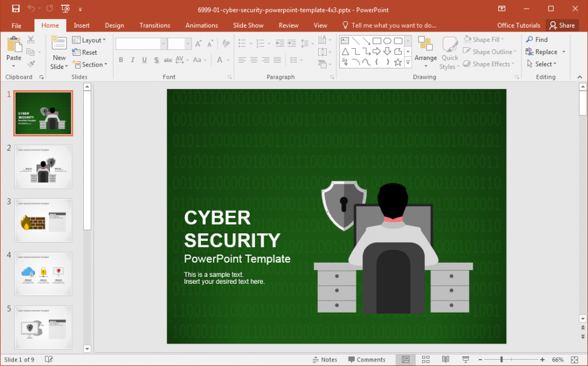Apply strikethrough to text
588x366 pixels.
168,60
